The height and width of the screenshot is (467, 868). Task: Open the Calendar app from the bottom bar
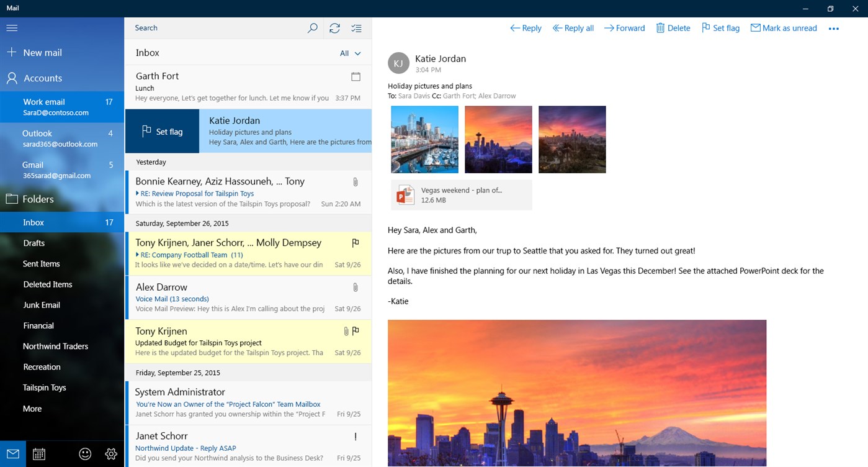pyautogui.click(x=38, y=453)
